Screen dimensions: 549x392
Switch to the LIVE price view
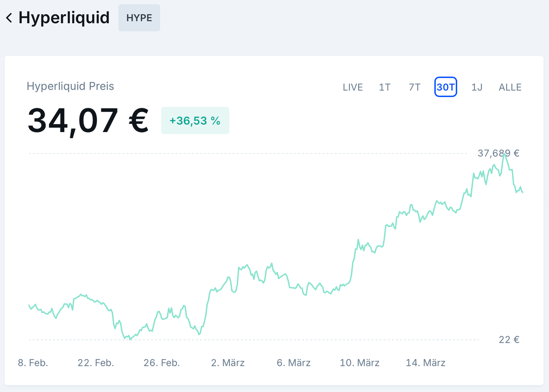pos(353,87)
